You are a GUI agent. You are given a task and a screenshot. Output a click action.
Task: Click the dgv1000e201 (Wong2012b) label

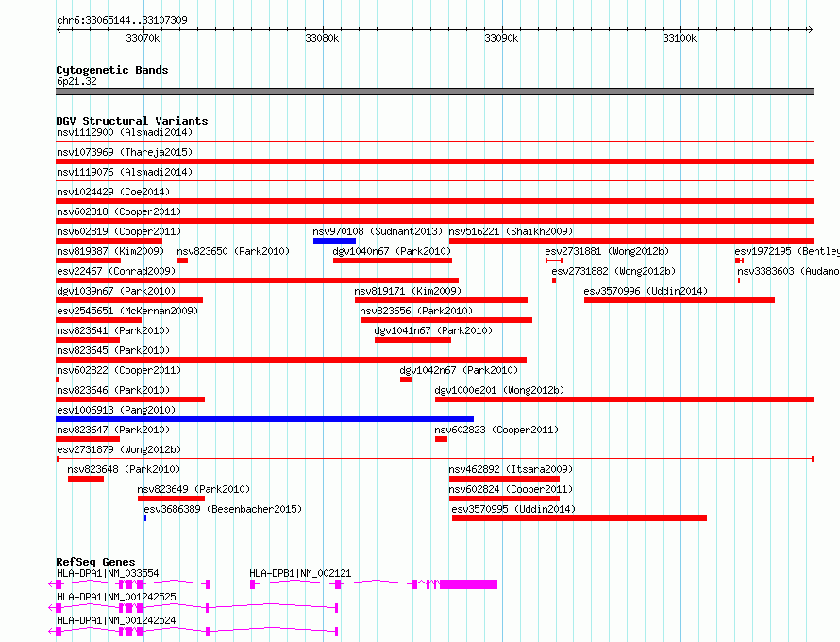(499, 390)
